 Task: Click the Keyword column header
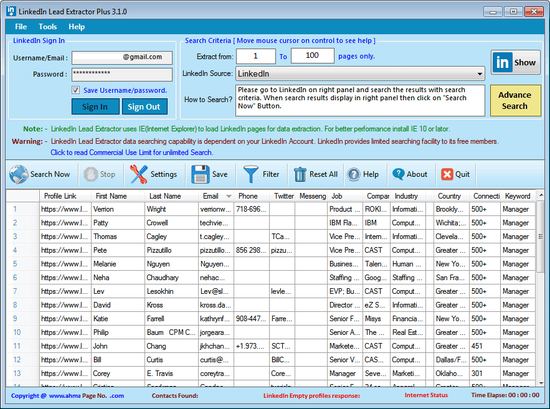coord(518,196)
